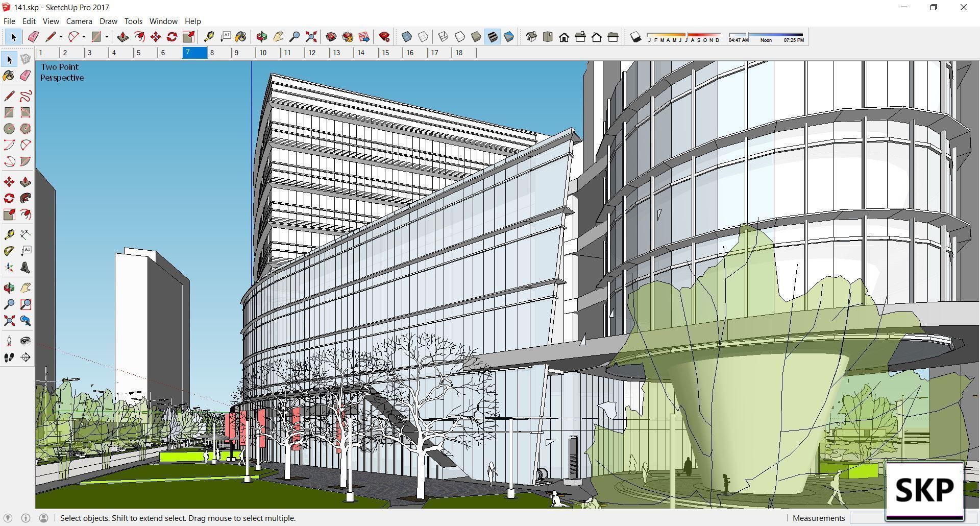Image resolution: width=980 pixels, height=526 pixels.
Task: Toggle Back Edges style
Action: click(423, 37)
